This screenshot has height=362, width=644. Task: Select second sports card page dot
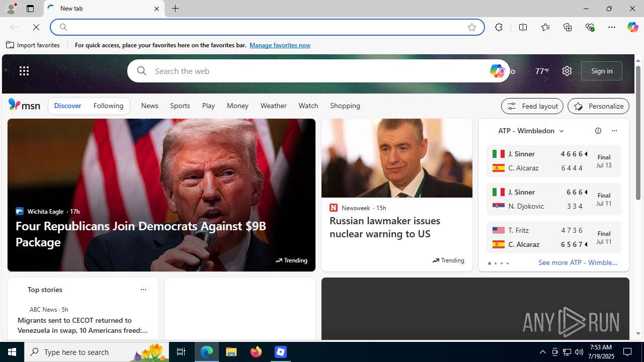pos(495,263)
